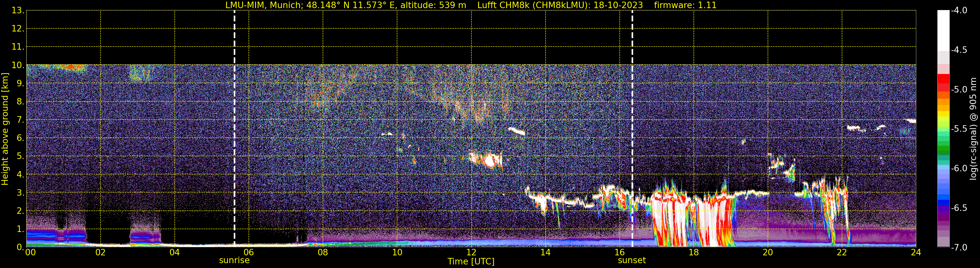Image resolution: width=980 pixels, height=268 pixels.
Task: Click the height tick label '11.'
Action: point(18,47)
